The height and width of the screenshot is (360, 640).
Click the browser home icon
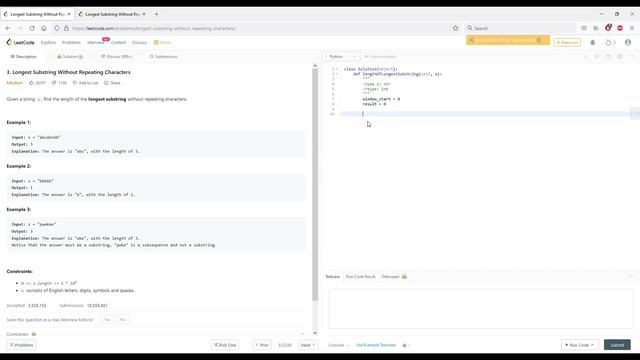[x=44, y=28]
